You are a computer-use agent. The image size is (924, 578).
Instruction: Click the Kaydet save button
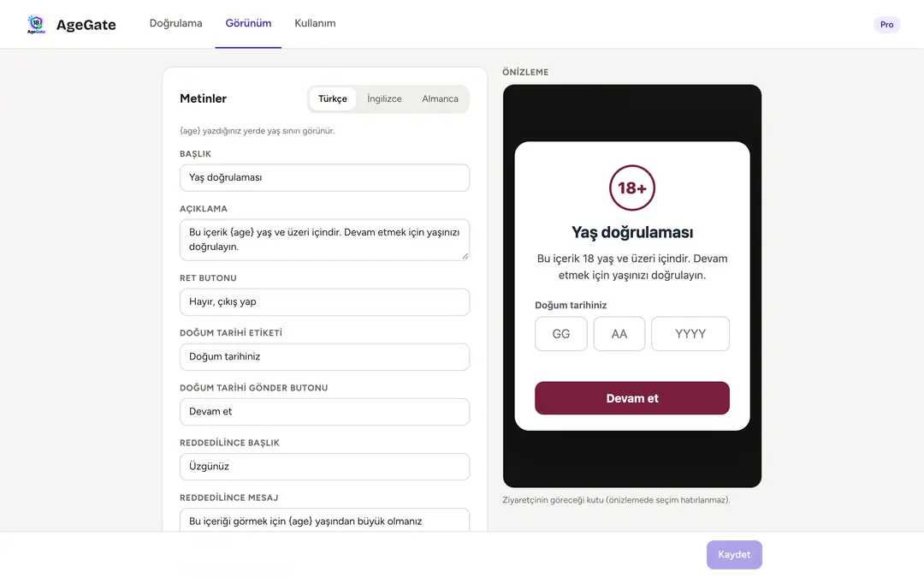734,554
